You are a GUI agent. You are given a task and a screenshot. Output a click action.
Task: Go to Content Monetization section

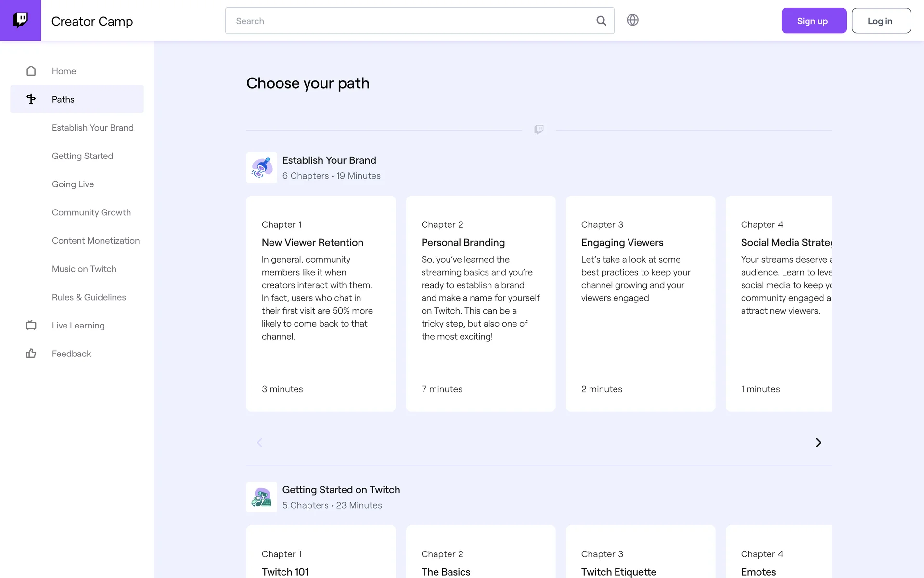[x=95, y=241]
